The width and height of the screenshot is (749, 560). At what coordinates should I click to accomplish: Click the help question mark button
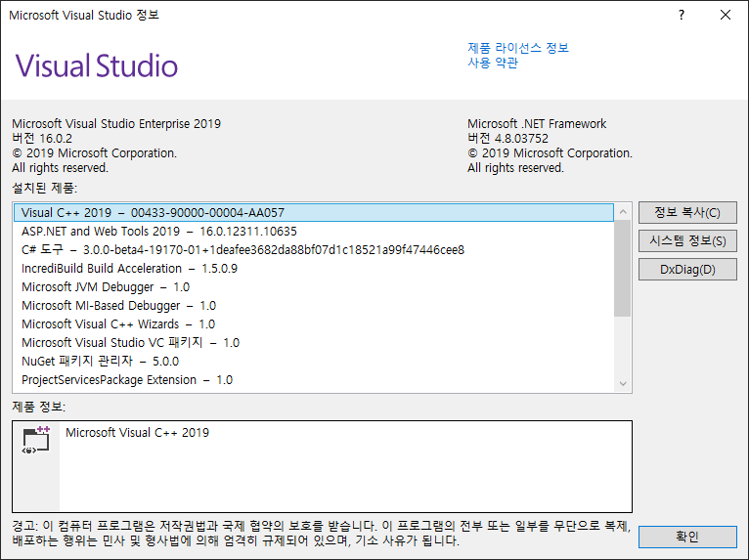682,15
